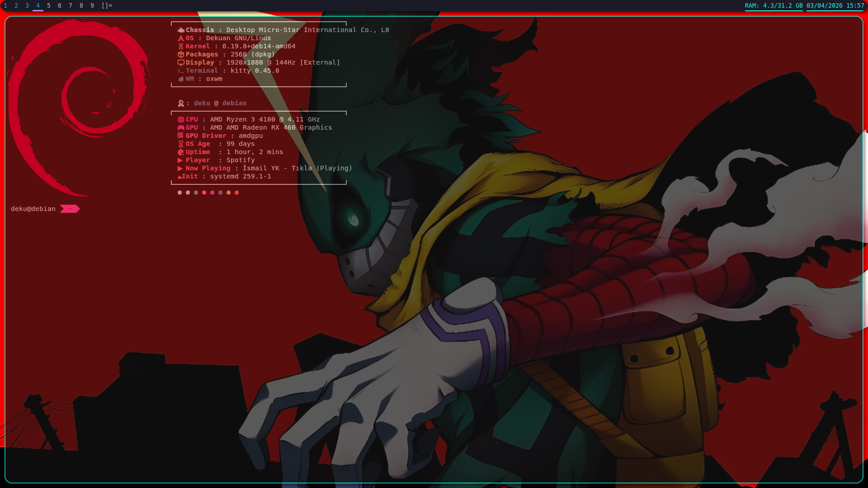The height and width of the screenshot is (488, 868).
Task: Click the Kernel icon in fetch output
Action: coord(181,47)
